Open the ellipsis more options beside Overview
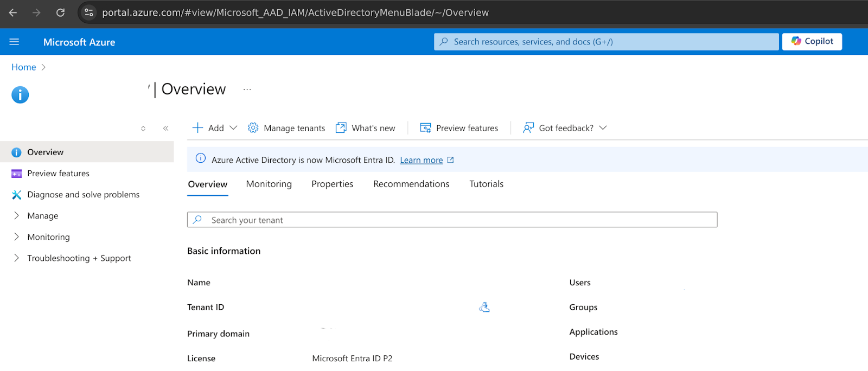 click(x=247, y=89)
